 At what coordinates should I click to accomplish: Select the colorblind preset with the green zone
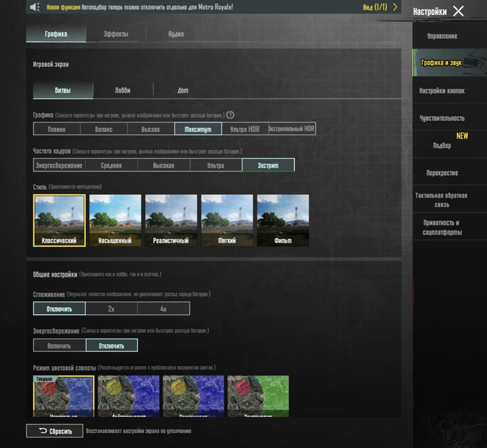point(258,396)
